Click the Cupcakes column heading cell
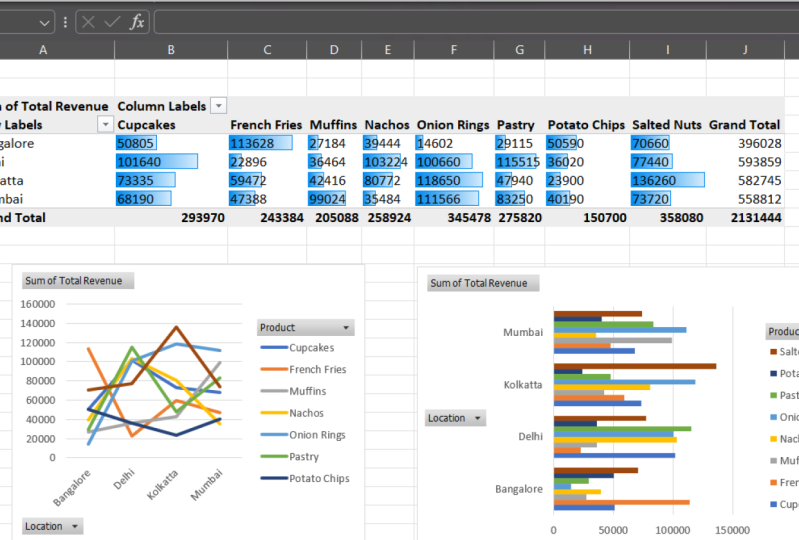Image resolution: width=799 pixels, height=540 pixels. pos(171,125)
